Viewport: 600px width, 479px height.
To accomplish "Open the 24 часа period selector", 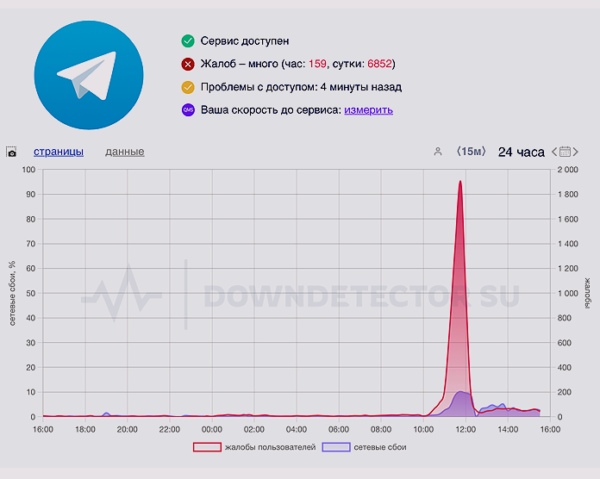I will tap(521, 152).
